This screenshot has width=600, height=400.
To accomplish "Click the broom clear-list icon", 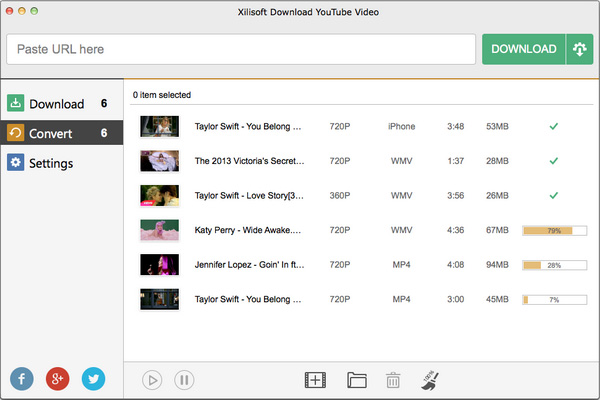I will 429,379.
